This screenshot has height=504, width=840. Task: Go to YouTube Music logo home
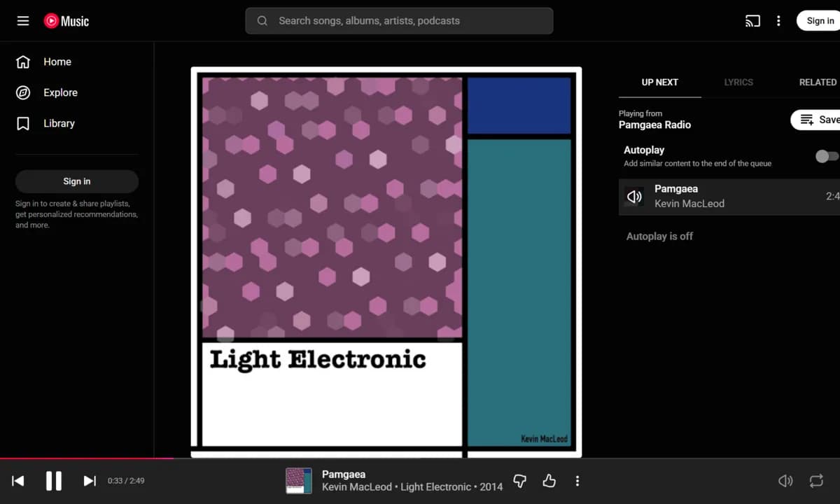[x=66, y=21]
